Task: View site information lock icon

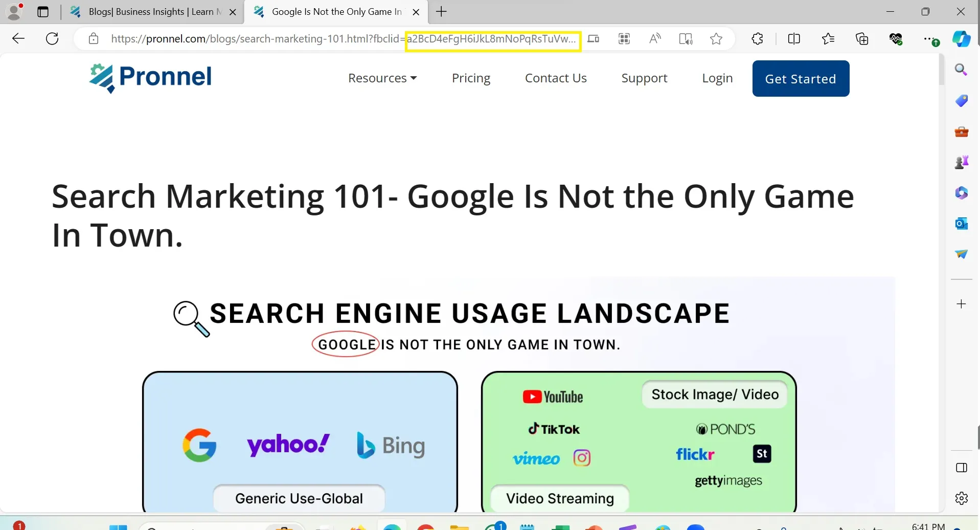Action: [x=93, y=38]
